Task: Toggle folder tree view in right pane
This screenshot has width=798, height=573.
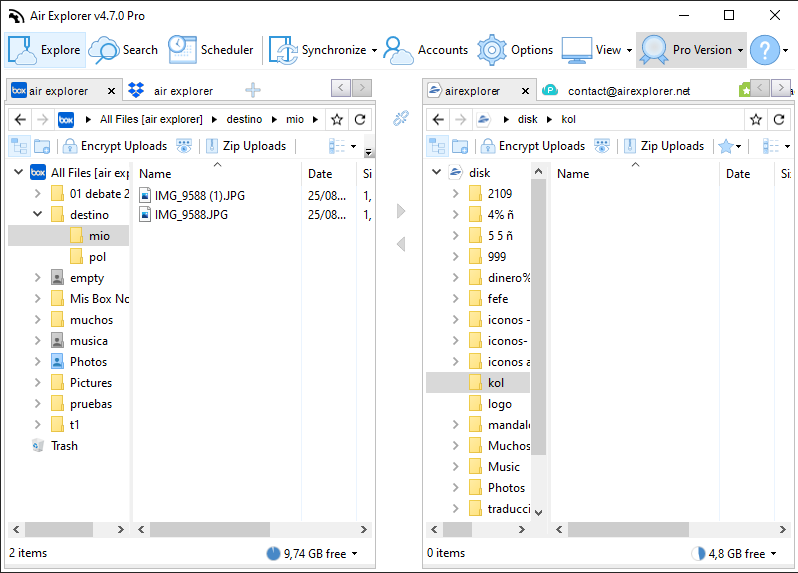Action: point(437,147)
